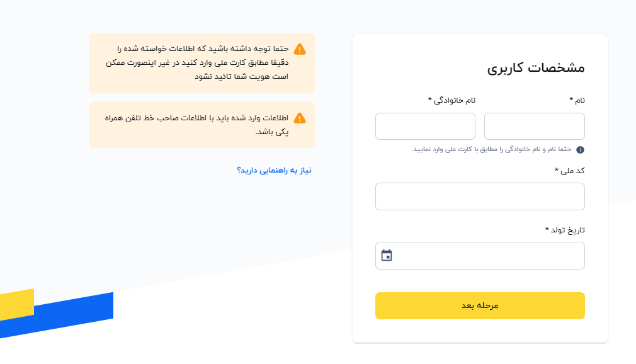This screenshot has width=636, height=364.
Task: Click the yellow decorative block
Action: [16, 304]
